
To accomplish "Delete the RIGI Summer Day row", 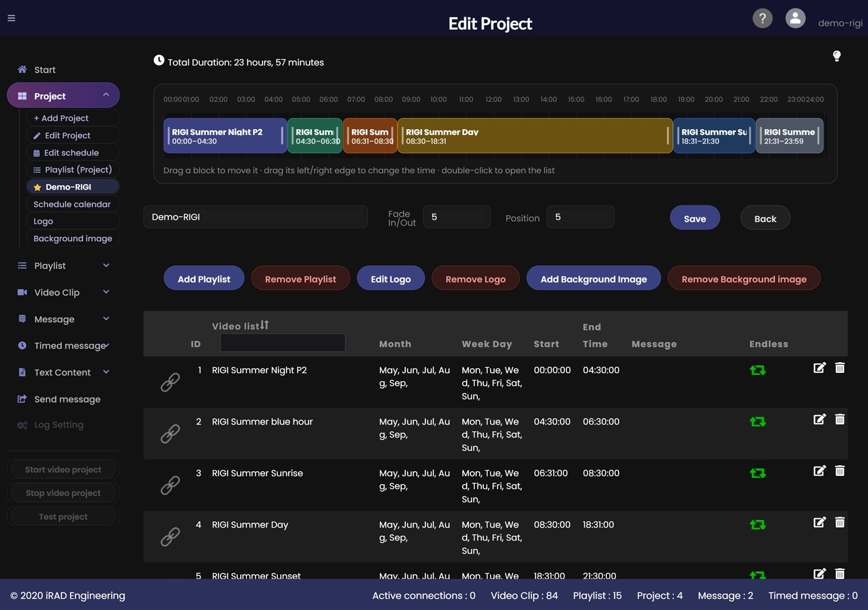I will [840, 522].
